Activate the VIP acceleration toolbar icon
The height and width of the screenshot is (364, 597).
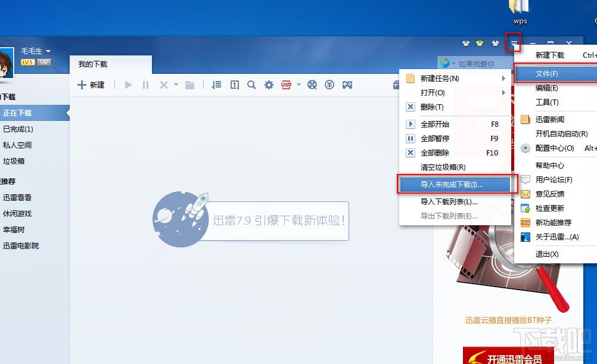287,85
